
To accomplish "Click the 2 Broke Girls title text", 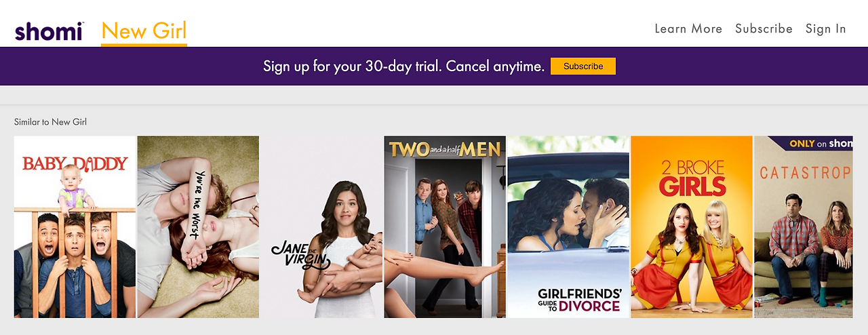I will [692, 178].
